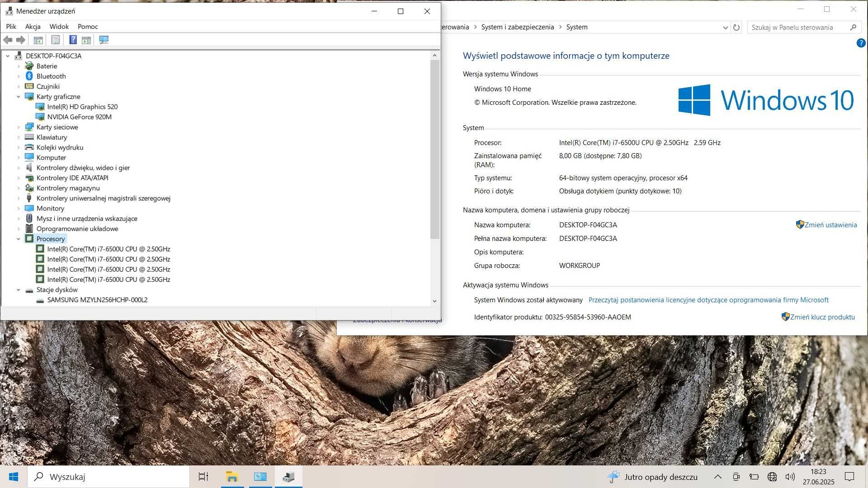Select Intel(R) HD Graphics 520 device
The width and height of the screenshot is (868, 488).
[x=82, y=107]
